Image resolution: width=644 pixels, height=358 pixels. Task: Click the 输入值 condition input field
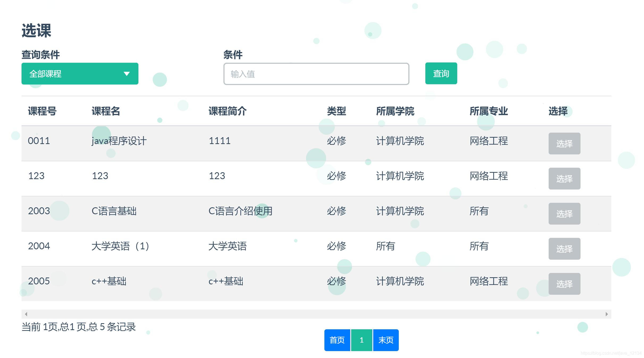pyautogui.click(x=316, y=74)
